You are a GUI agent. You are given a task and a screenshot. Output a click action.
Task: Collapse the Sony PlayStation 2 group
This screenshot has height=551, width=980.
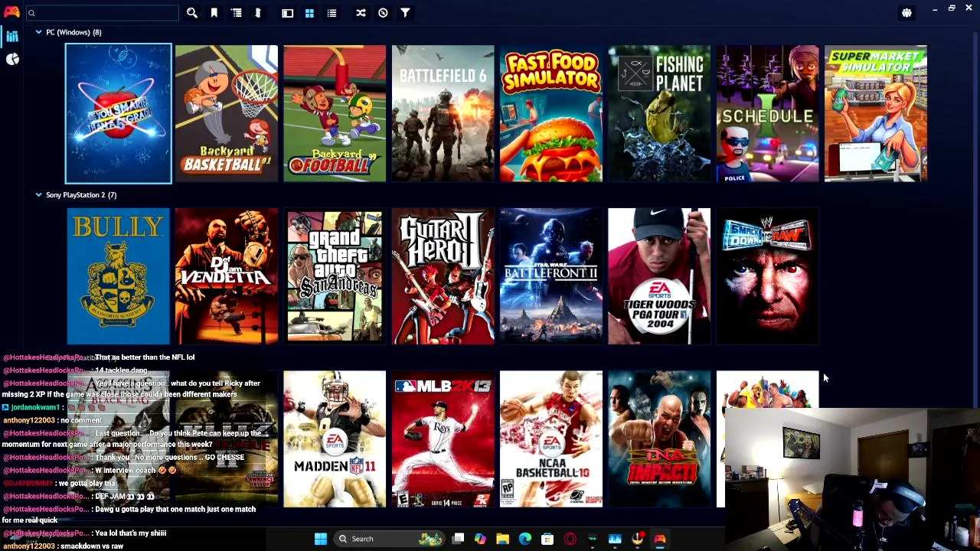[x=38, y=195]
